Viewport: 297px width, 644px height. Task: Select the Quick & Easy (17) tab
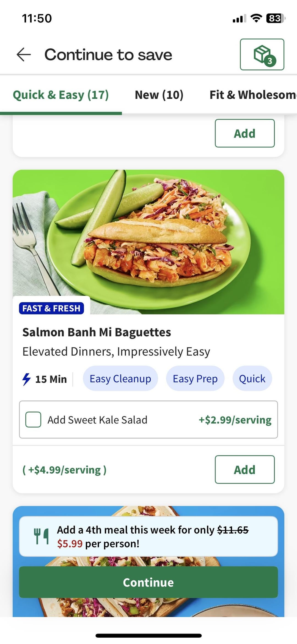[x=61, y=95]
